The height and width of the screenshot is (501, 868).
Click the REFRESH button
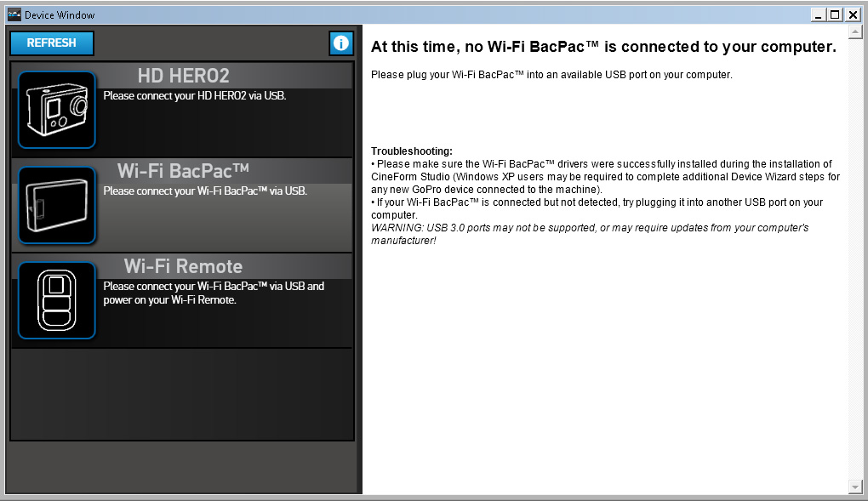52,43
